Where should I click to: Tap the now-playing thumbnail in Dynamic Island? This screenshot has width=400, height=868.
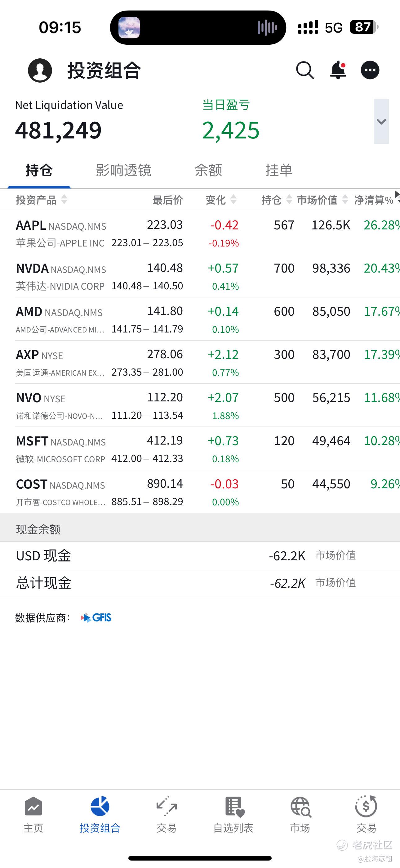tap(129, 28)
